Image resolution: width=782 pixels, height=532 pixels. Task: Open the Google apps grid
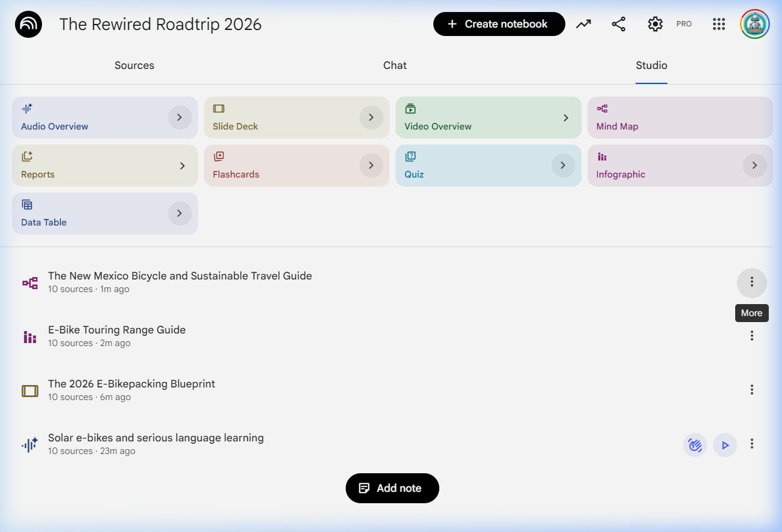[719, 24]
